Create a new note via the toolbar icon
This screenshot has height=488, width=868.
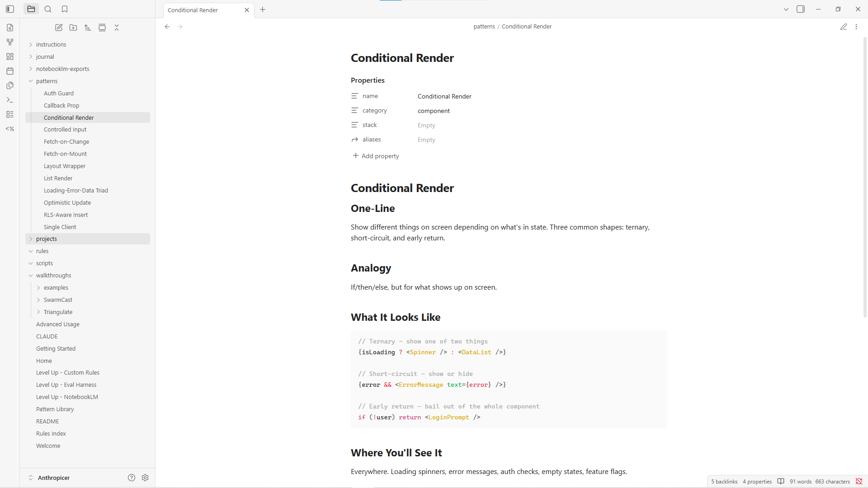click(x=59, y=28)
